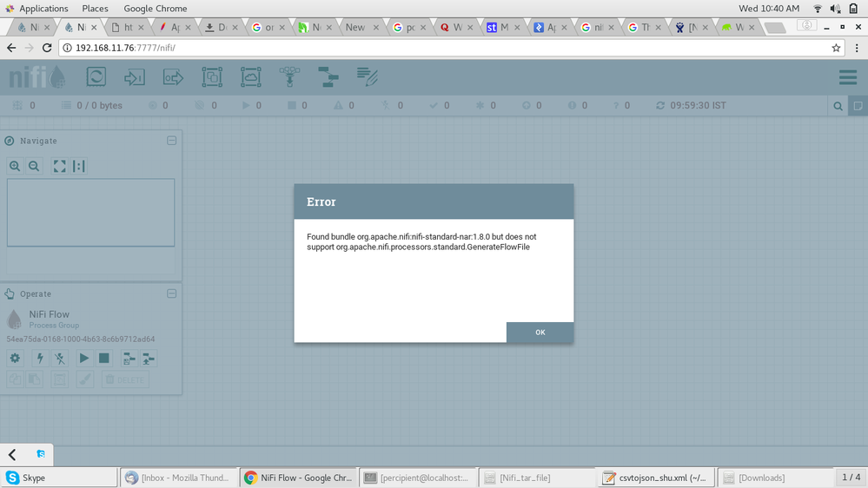Open the NiFi search magnifier
The width and height of the screenshot is (868, 488).
coord(838,106)
